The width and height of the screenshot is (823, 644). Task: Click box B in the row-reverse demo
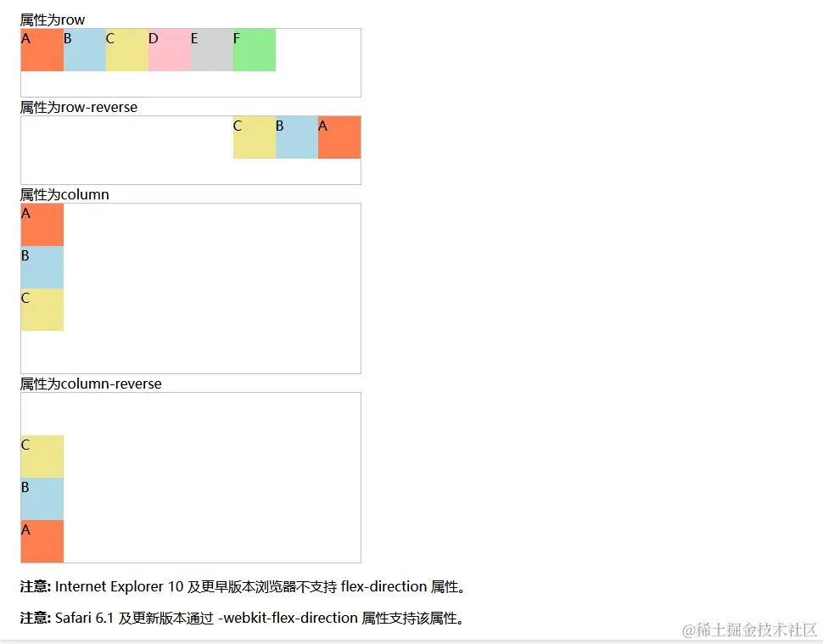tap(296, 137)
